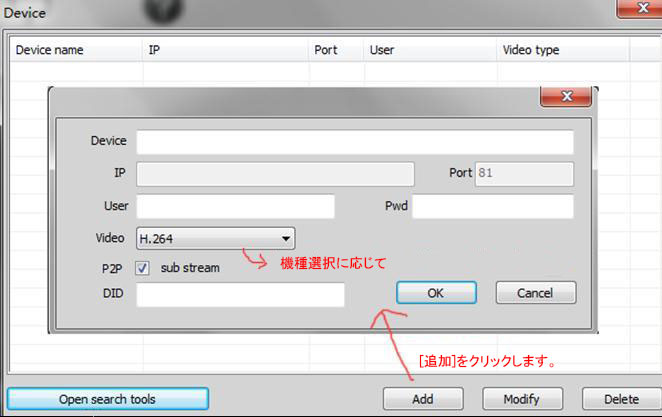Close the Device window
The image size is (662, 417).
pyautogui.click(x=639, y=8)
